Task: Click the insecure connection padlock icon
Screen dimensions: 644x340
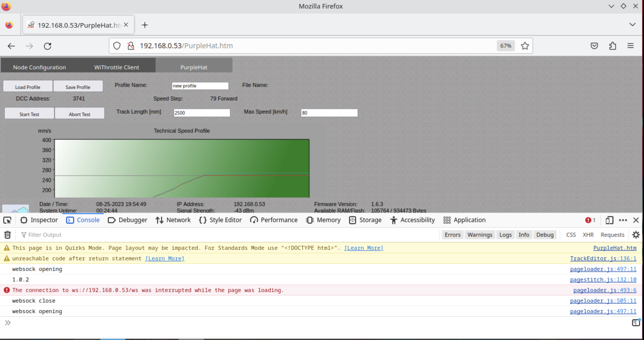Action: (x=131, y=46)
